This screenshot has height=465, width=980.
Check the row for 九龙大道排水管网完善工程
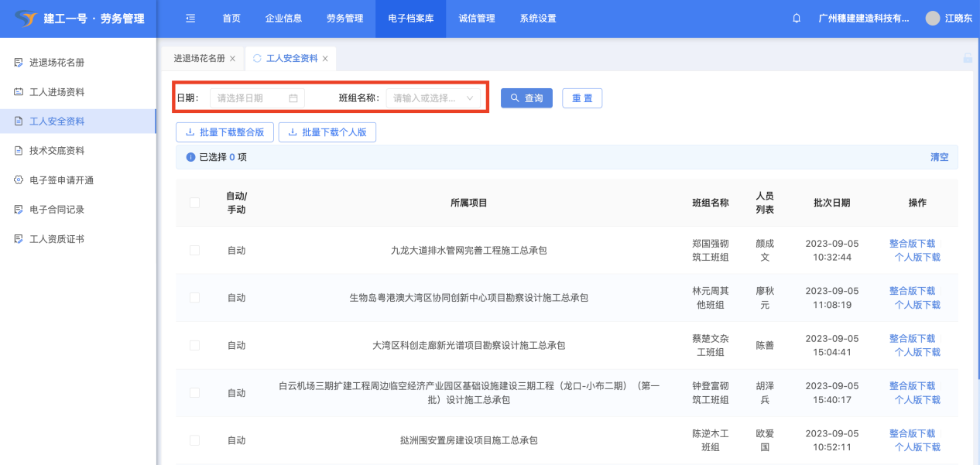pyautogui.click(x=194, y=250)
